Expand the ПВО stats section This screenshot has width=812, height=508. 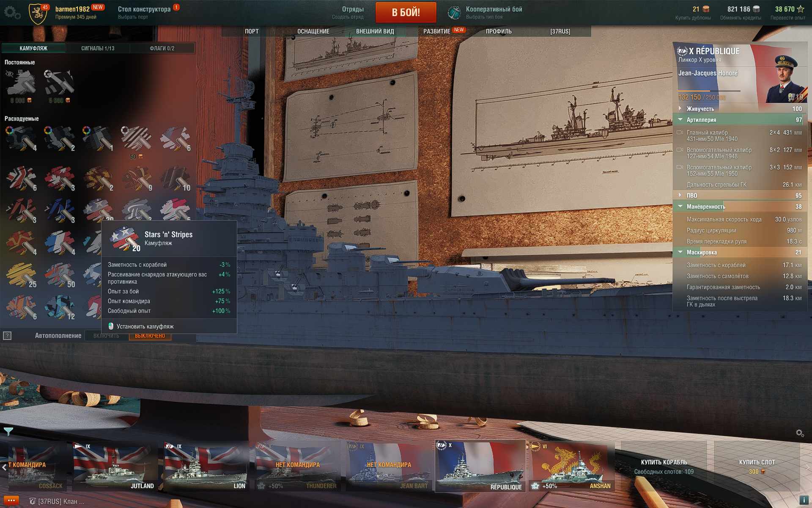tap(740, 196)
